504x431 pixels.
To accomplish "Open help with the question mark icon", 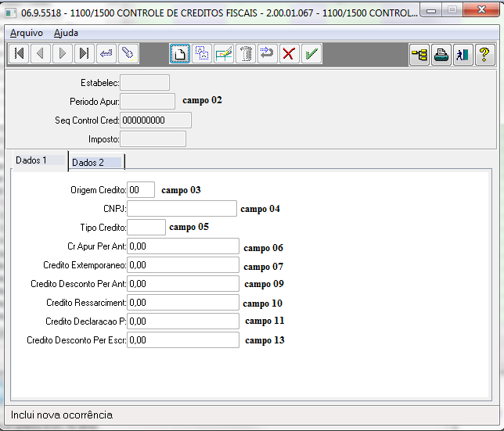I will tap(484, 55).
